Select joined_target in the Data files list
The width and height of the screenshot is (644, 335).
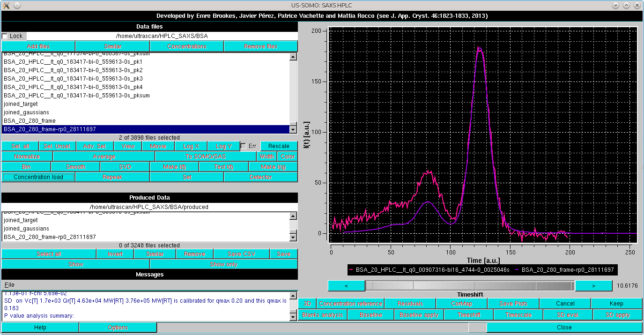click(x=146, y=104)
